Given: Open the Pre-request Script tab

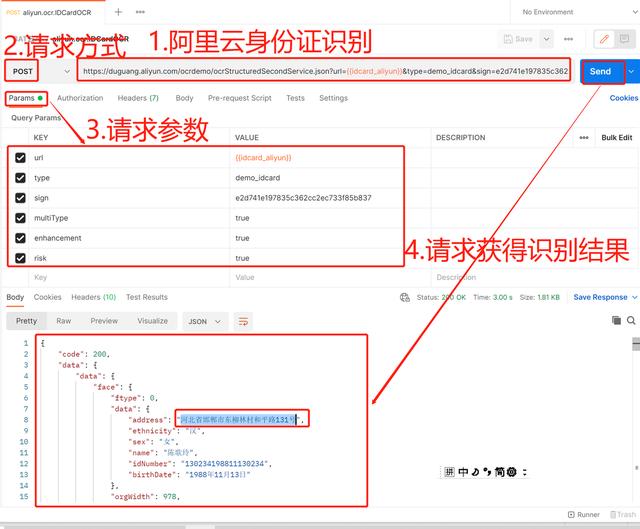Looking at the screenshot, I should click(240, 98).
